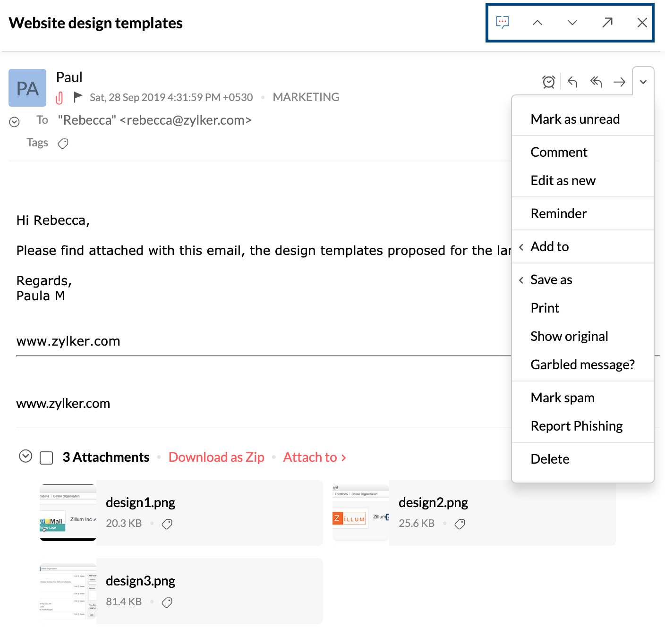The width and height of the screenshot is (665, 644).
Task: Choose Report Phishing menu option
Action: (576, 426)
